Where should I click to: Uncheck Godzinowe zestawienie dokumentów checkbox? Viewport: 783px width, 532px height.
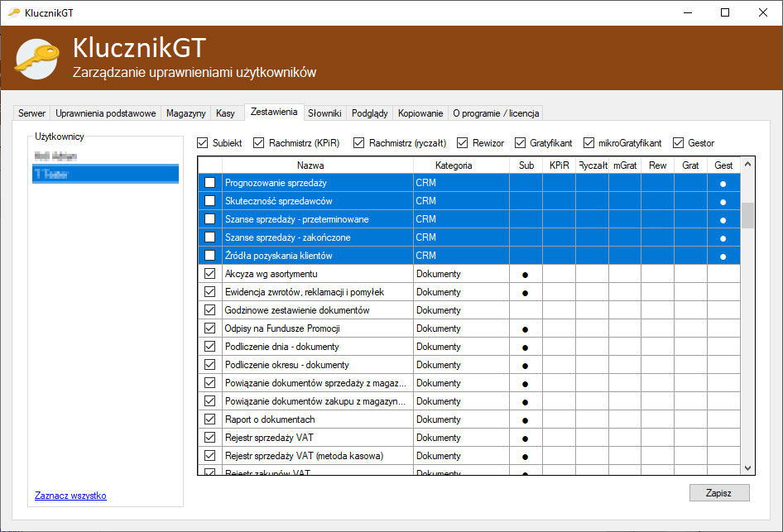pos(209,310)
